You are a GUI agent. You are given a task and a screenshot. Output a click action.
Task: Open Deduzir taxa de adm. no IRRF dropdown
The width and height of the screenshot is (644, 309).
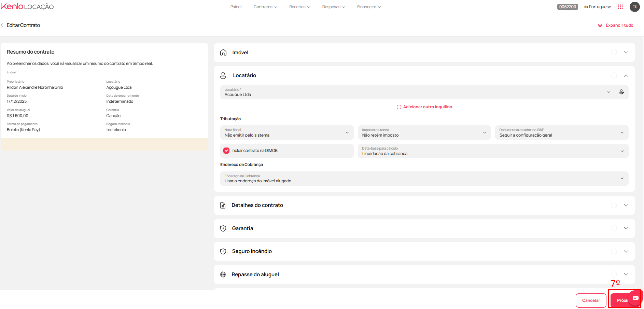point(562,132)
